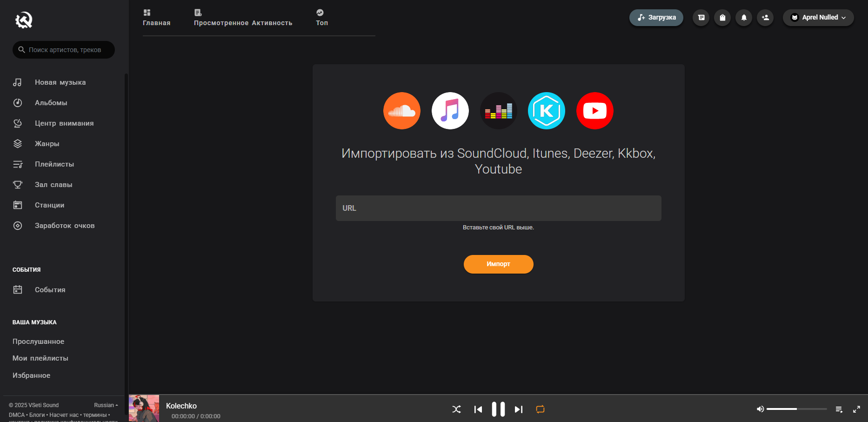The image size is (868, 422).
Task: Open Избранное list
Action: coord(31,375)
